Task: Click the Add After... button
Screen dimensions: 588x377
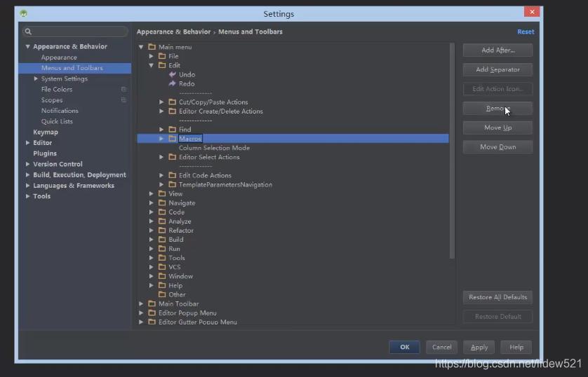Action: 497,50
